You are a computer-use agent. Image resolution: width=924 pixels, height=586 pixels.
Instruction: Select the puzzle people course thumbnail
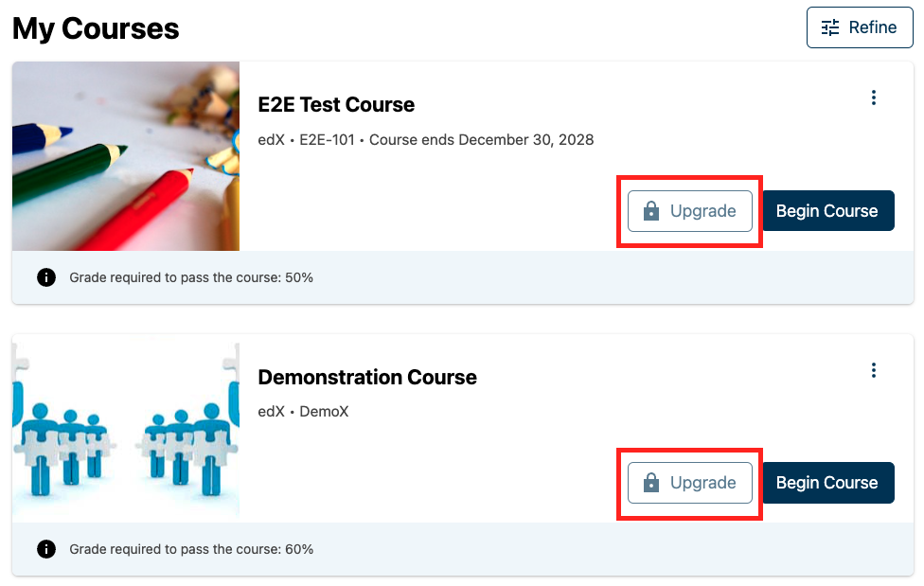tap(126, 428)
